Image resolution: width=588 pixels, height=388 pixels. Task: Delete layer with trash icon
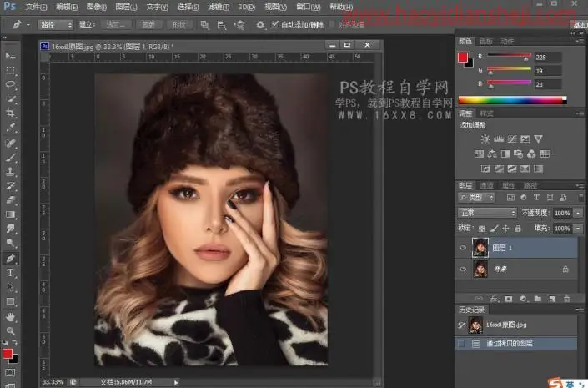[566, 299]
